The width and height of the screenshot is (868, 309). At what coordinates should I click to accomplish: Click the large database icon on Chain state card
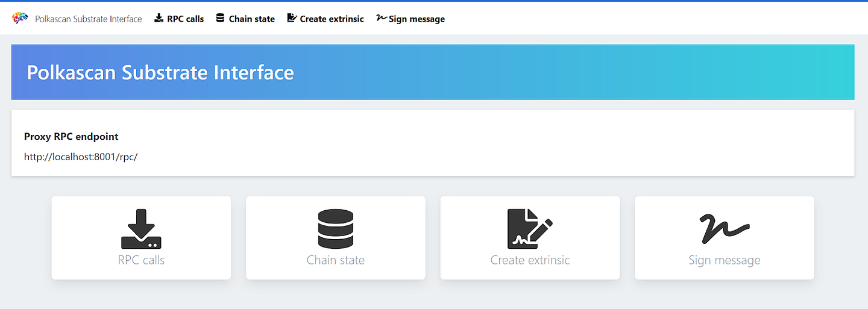click(336, 229)
